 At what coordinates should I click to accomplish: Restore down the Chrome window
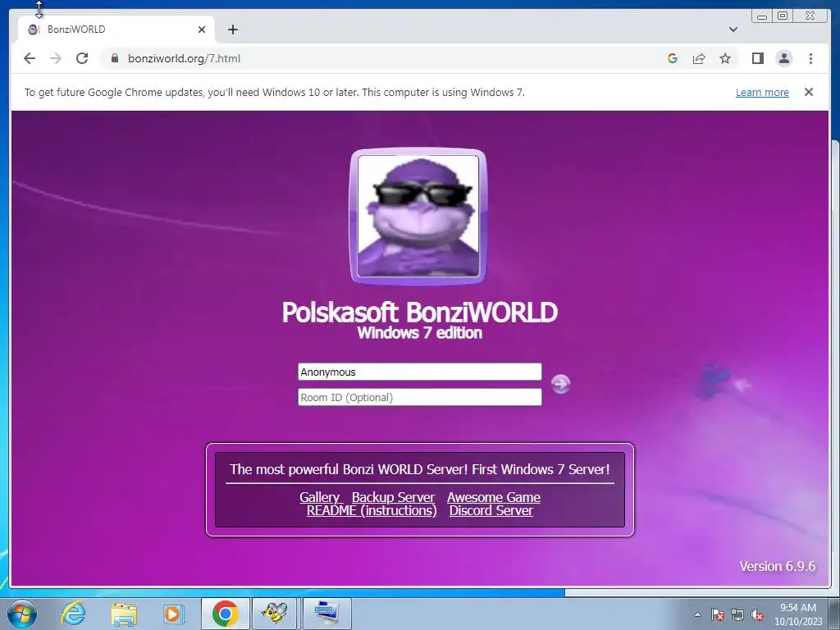(782, 16)
